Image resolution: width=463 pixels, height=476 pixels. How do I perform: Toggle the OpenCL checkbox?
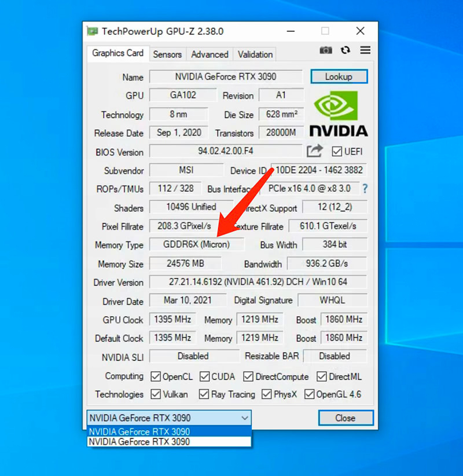[x=156, y=377]
